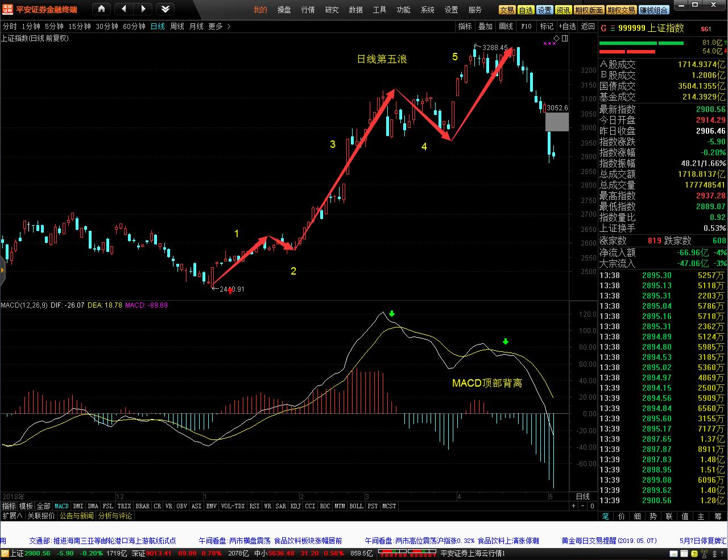Open the 行情 menu
Image resolution: width=728 pixels, height=560 pixels.
point(308,10)
